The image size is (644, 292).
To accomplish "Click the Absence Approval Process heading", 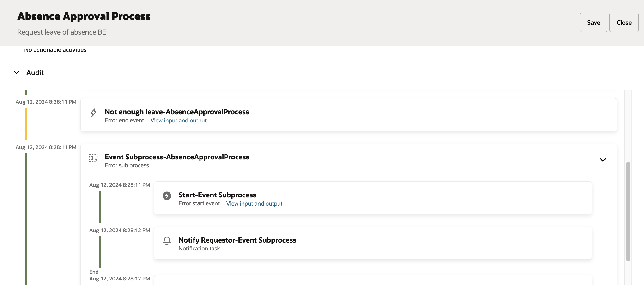I will [x=84, y=16].
